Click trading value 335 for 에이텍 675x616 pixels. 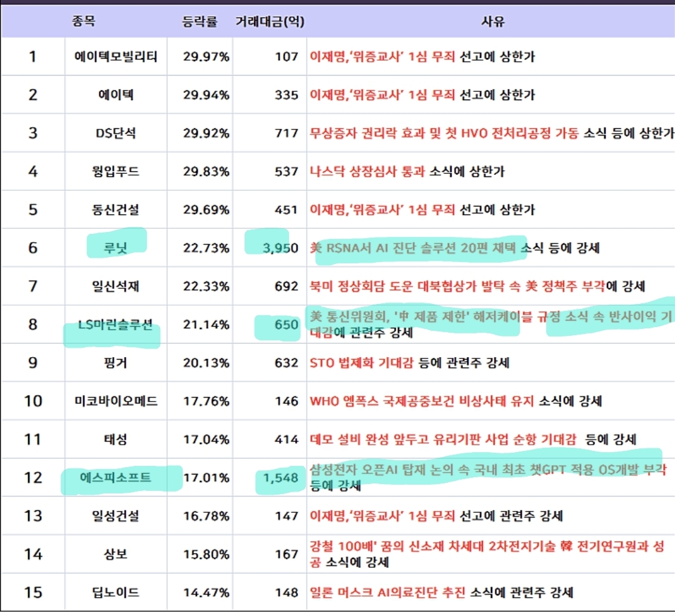pos(287,94)
